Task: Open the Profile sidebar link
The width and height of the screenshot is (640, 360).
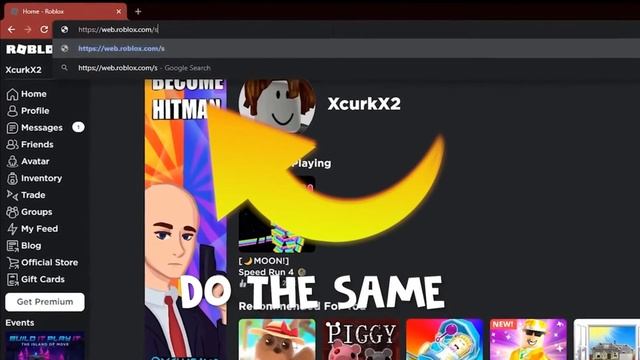Action: click(35, 111)
